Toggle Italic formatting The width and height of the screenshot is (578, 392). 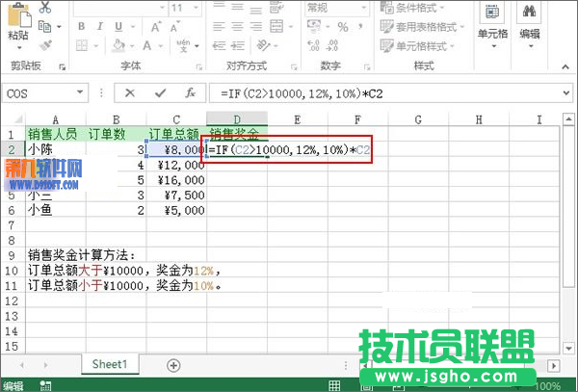99,27
